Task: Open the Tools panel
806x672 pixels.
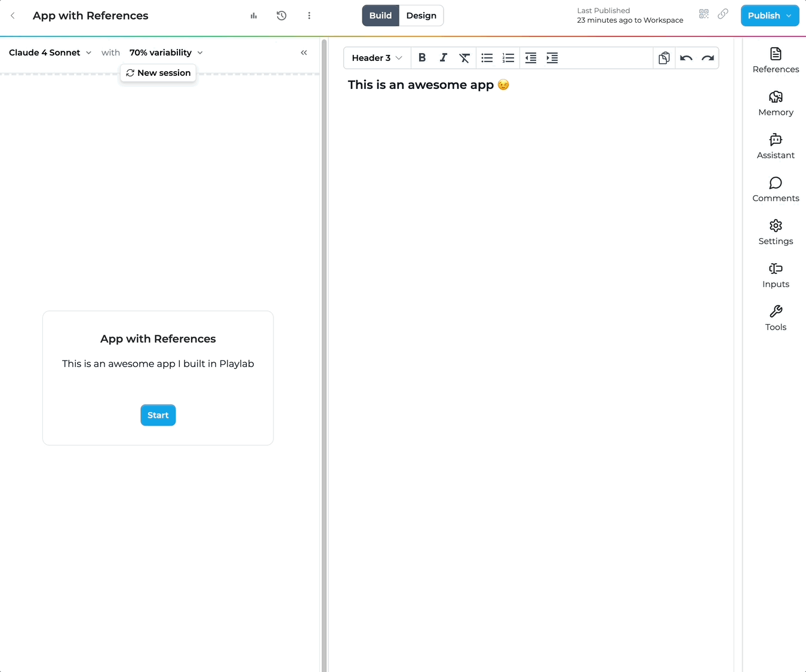Action: [776, 318]
